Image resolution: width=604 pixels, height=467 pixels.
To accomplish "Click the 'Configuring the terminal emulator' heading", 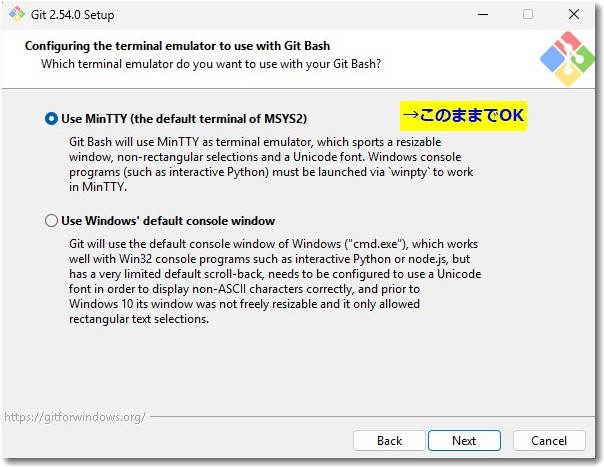I will coord(177,46).
